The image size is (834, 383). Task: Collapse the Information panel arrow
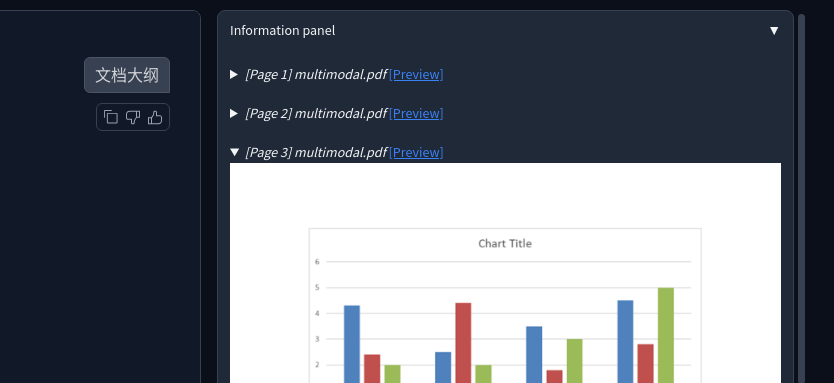coord(774,31)
